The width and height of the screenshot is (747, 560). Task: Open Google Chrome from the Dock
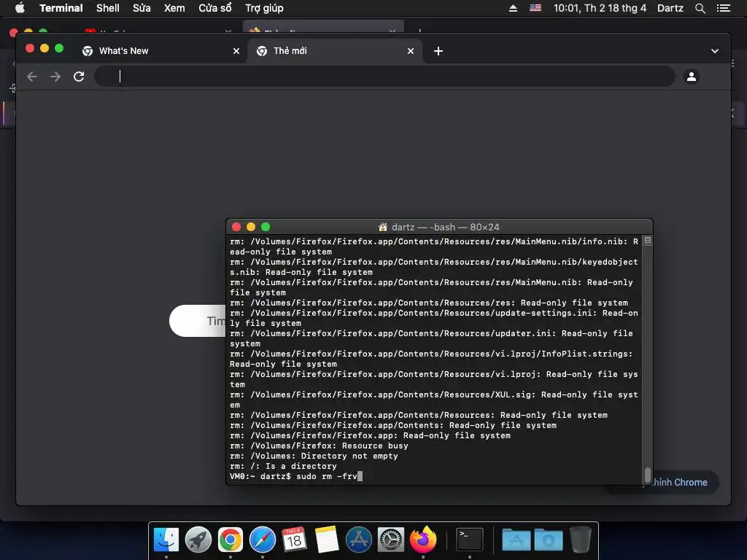[x=230, y=540]
